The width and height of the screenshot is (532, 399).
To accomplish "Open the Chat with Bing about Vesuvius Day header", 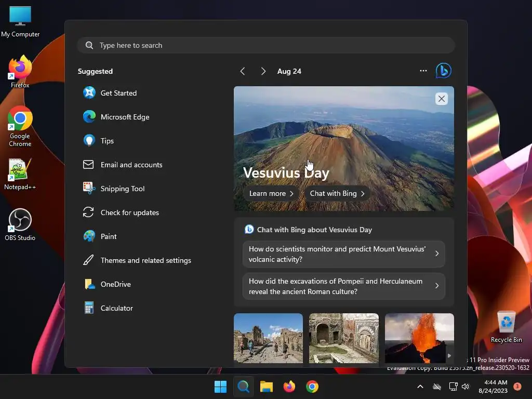I will (x=308, y=230).
